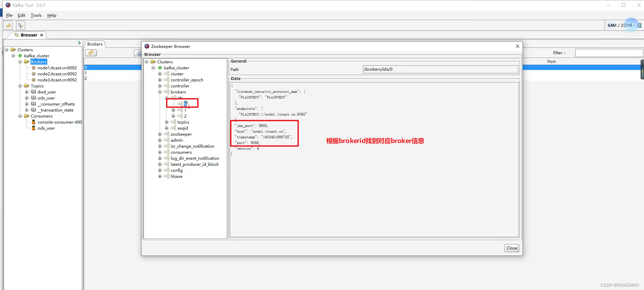
Task: Expand dwd_user topic node
Action: pyautogui.click(x=26, y=92)
